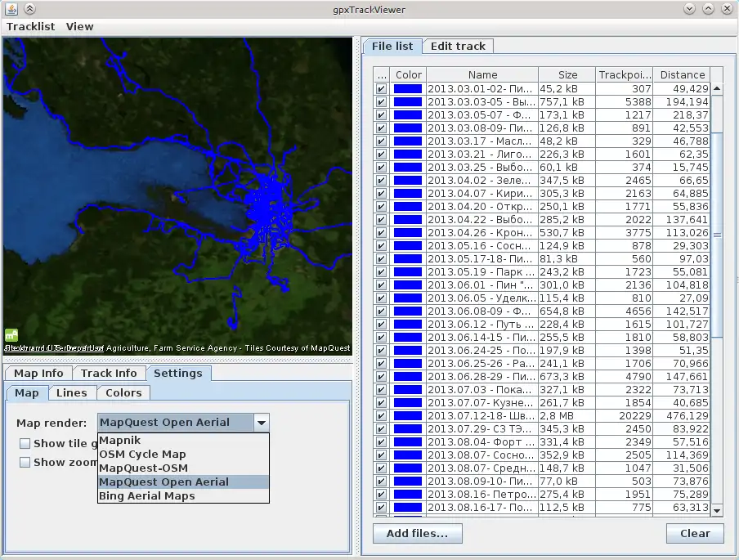Click the Add files... button

[417, 533]
